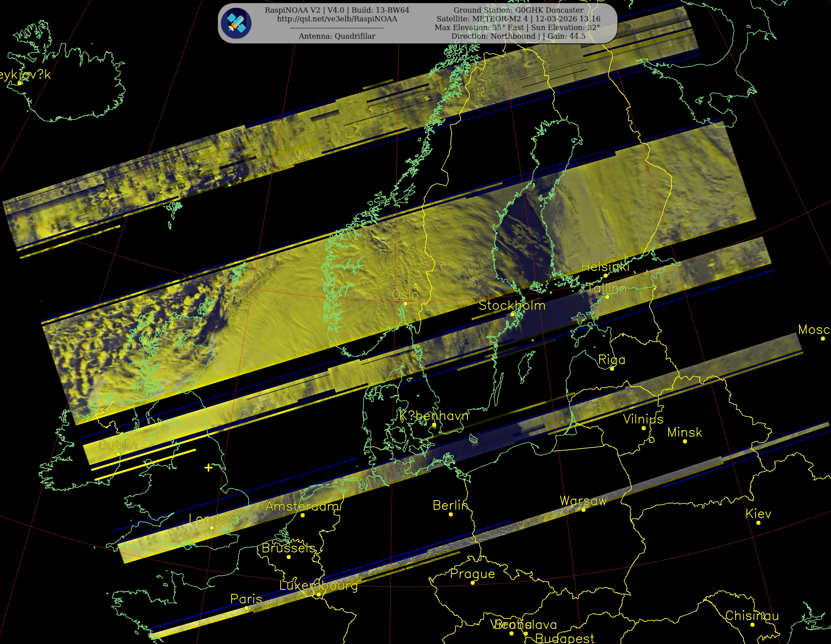Click the Warsaw city marker dot
This screenshot has width=831, height=644.
(583, 510)
